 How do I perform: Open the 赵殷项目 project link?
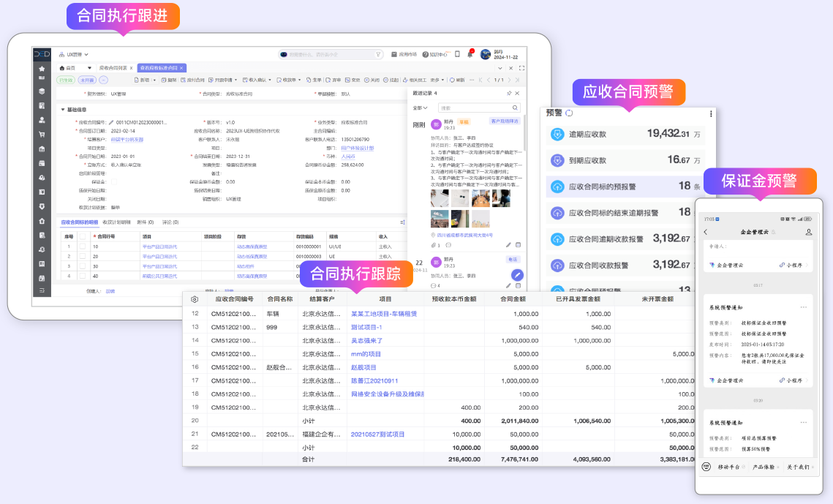(363, 367)
